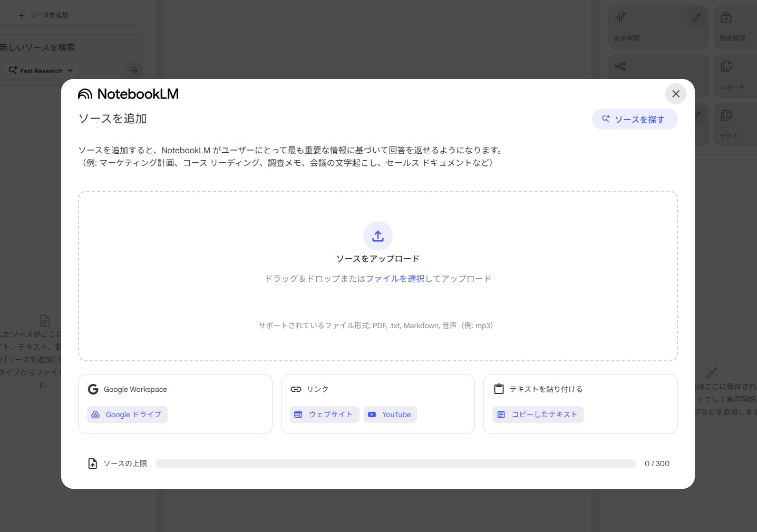Screen dimensions: 757x532
Task: Choose ウェブサイト link source
Action: (324, 415)
